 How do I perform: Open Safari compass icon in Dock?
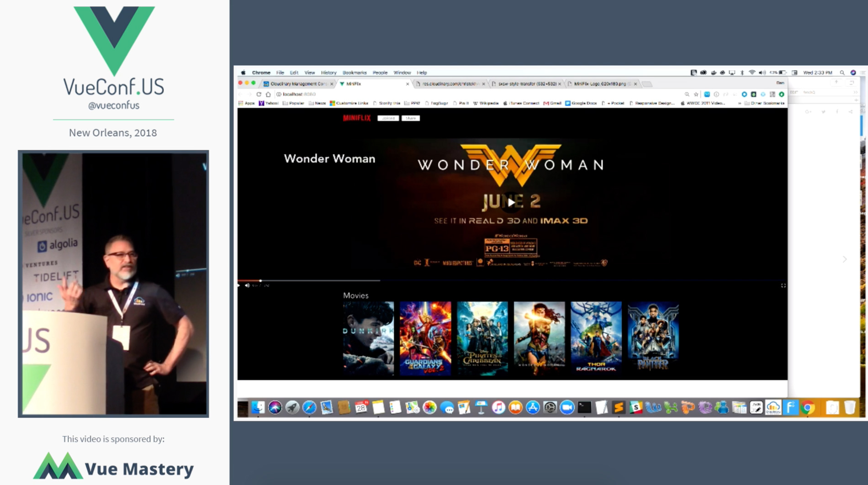pyautogui.click(x=309, y=407)
